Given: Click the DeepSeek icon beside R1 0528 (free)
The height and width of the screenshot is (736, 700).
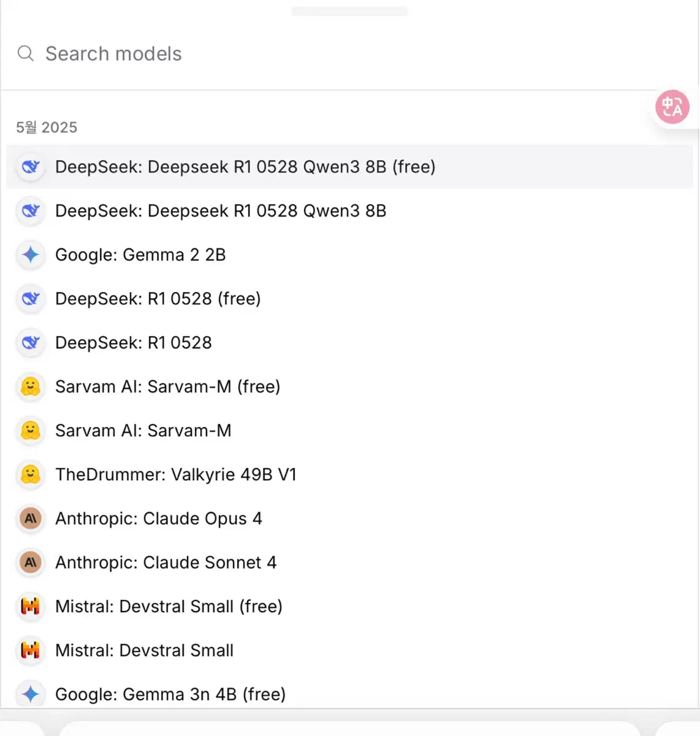Looking at the screenshot, I should tap(31, 299).
